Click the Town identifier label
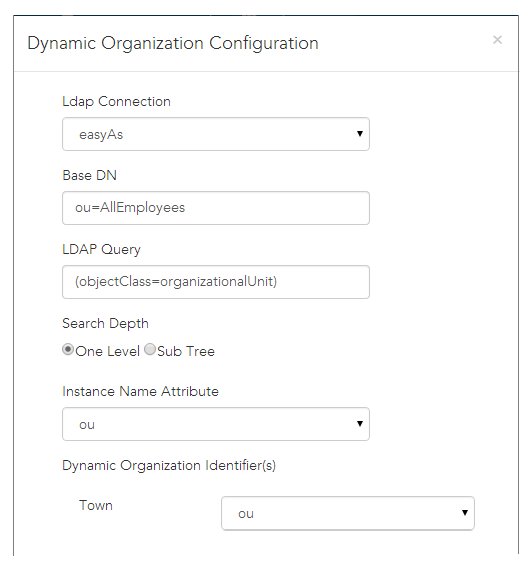 coord(96,505)
